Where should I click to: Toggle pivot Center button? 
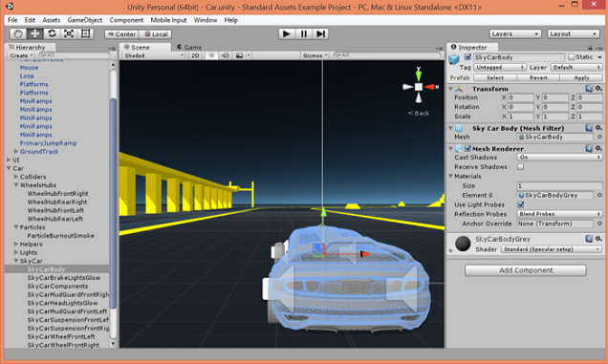coord(121,34)
